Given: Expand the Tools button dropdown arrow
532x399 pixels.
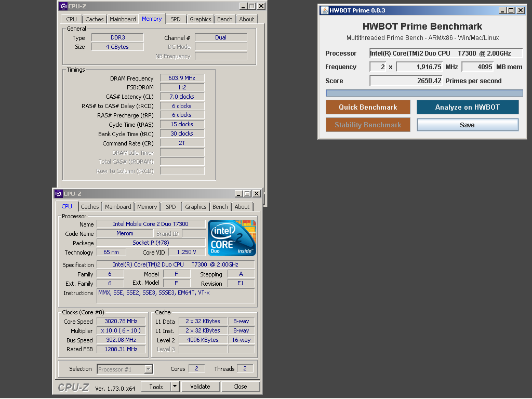Looking at the screenshot, I should point(175,387).
